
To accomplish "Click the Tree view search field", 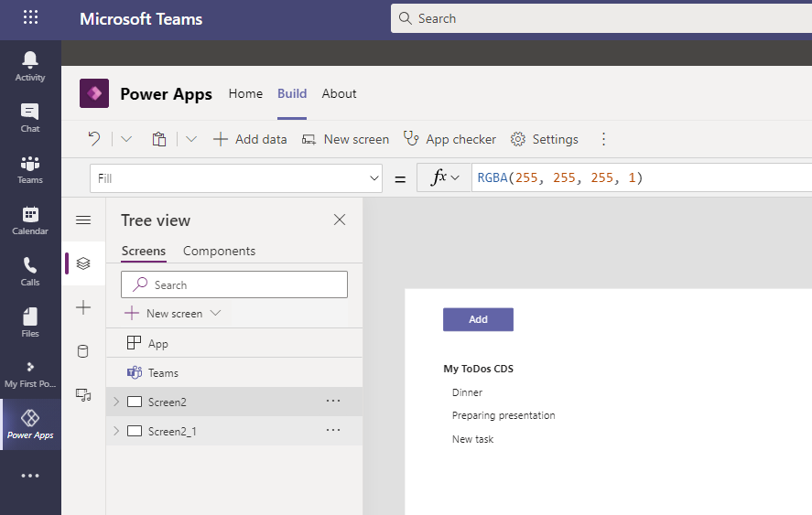I will pyautogui.click(x=234, y=284).
